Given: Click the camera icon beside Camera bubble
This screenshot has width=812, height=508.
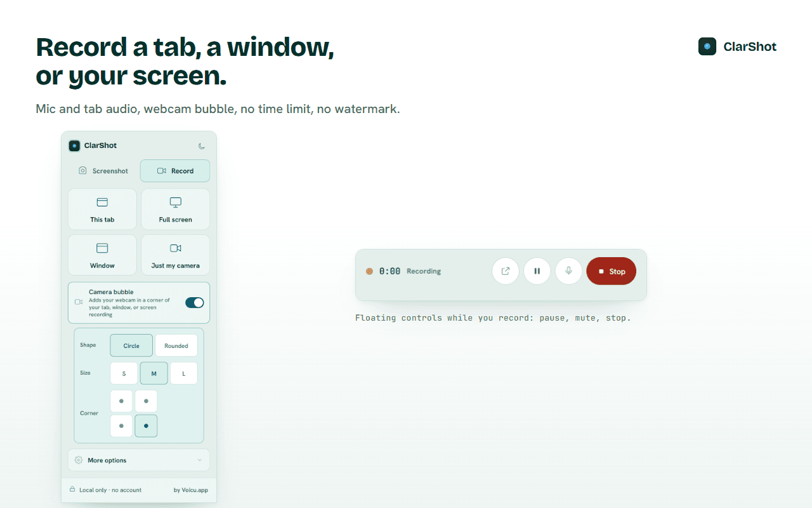Looking at the screenshot, I should (x=79, y=302).
